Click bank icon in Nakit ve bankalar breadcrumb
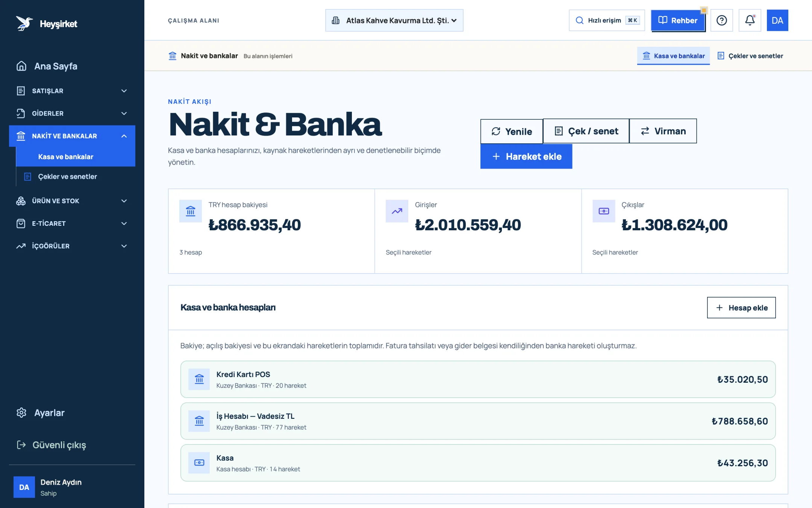 [173, 56]
